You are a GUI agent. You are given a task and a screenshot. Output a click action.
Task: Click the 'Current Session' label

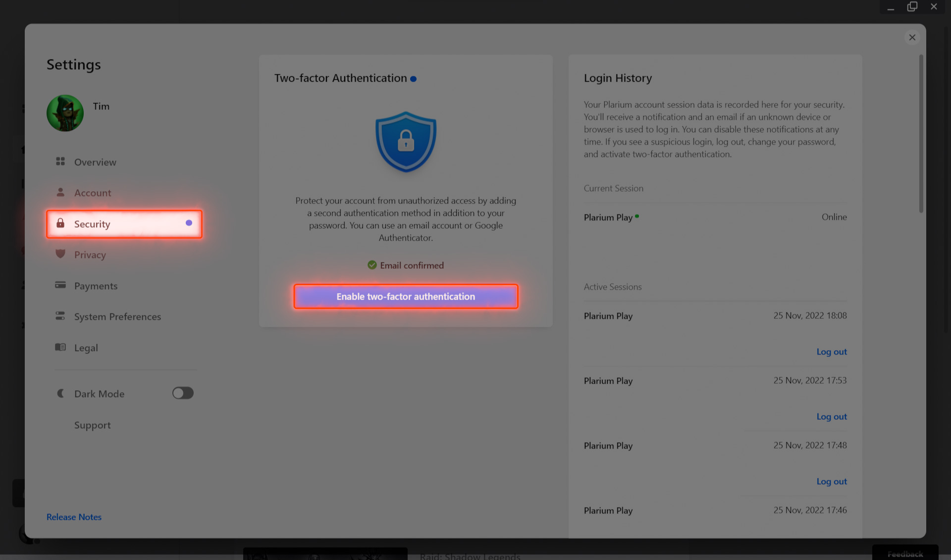[x=613, y=188]
